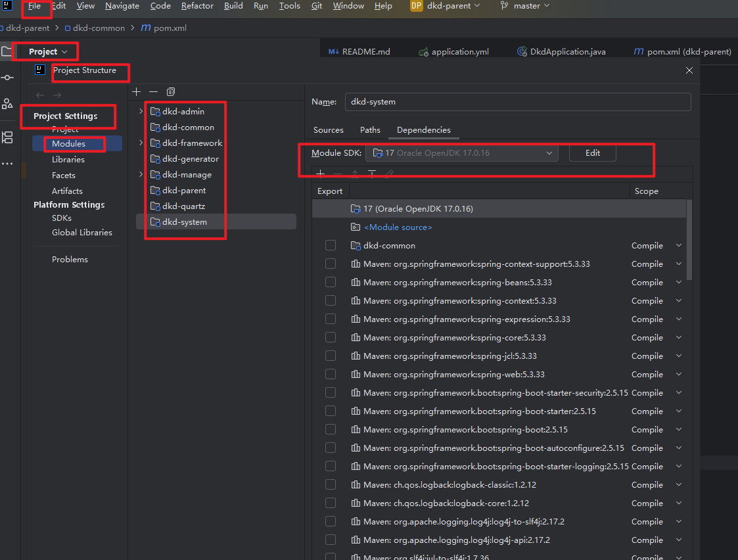Open the DkdApplication.java editor tab
This screenshot has height=560, width=738.
561,52
